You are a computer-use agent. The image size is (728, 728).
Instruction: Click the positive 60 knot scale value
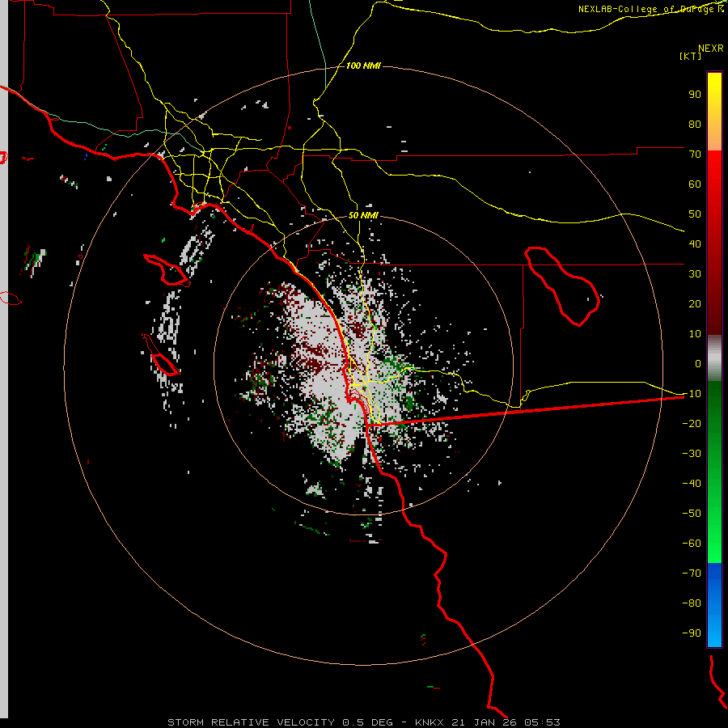695,184
